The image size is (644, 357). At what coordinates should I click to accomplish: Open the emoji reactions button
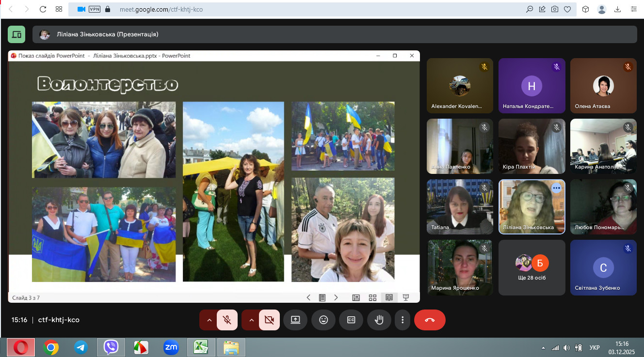pyautogui.click(x=323, y=320)
